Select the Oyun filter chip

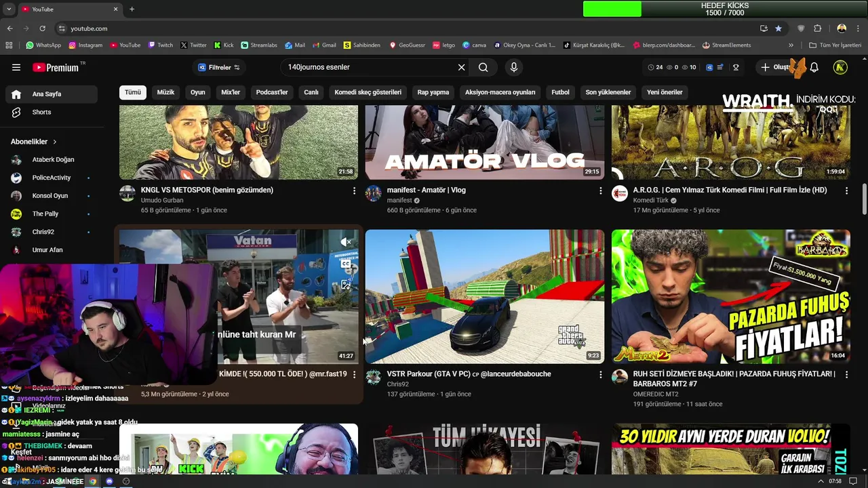(x=197, y=92)
